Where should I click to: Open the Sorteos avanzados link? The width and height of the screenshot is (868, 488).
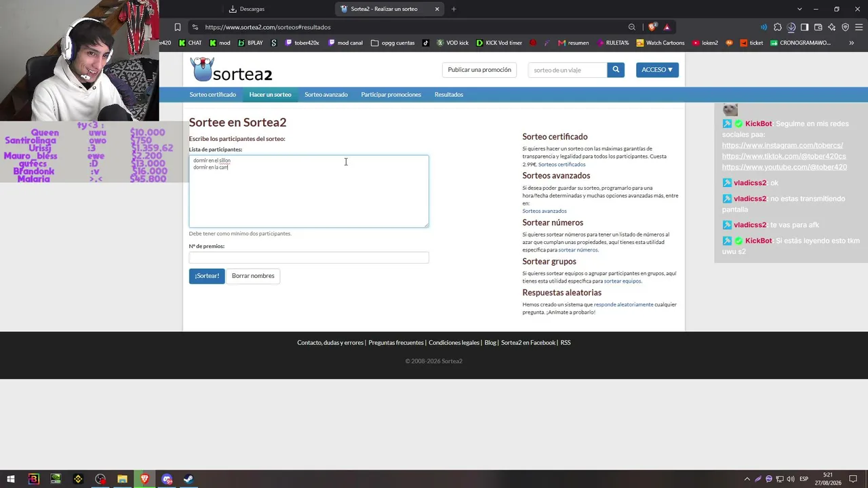545,211
